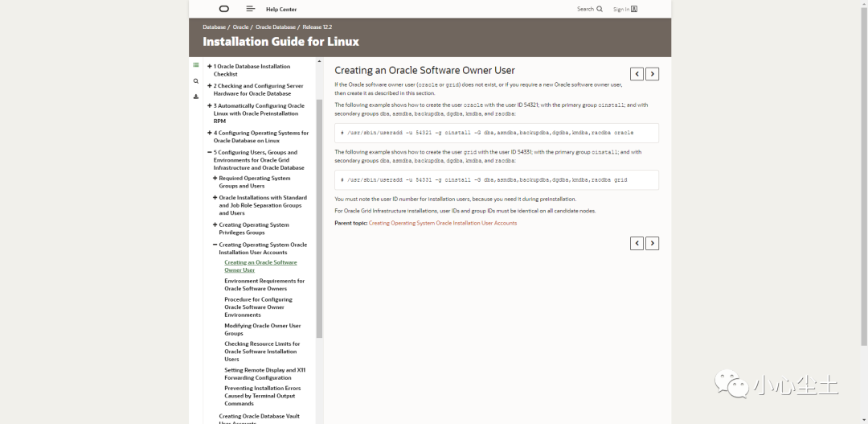This screenshot has height=424, width=868.
Task: Open Setting Remote Display and X11 Forwarding
Action: [x=264, y=373]
